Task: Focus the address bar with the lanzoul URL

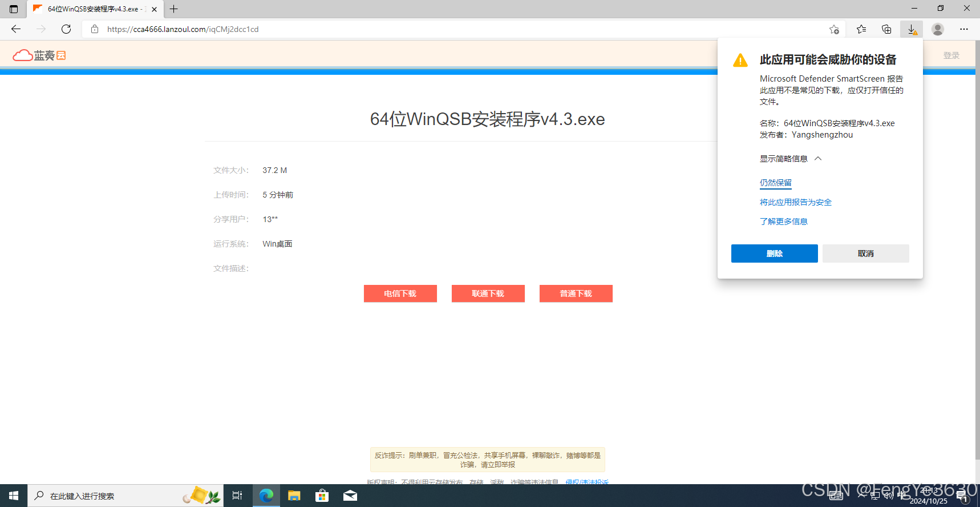Action: tap(462, 29)
